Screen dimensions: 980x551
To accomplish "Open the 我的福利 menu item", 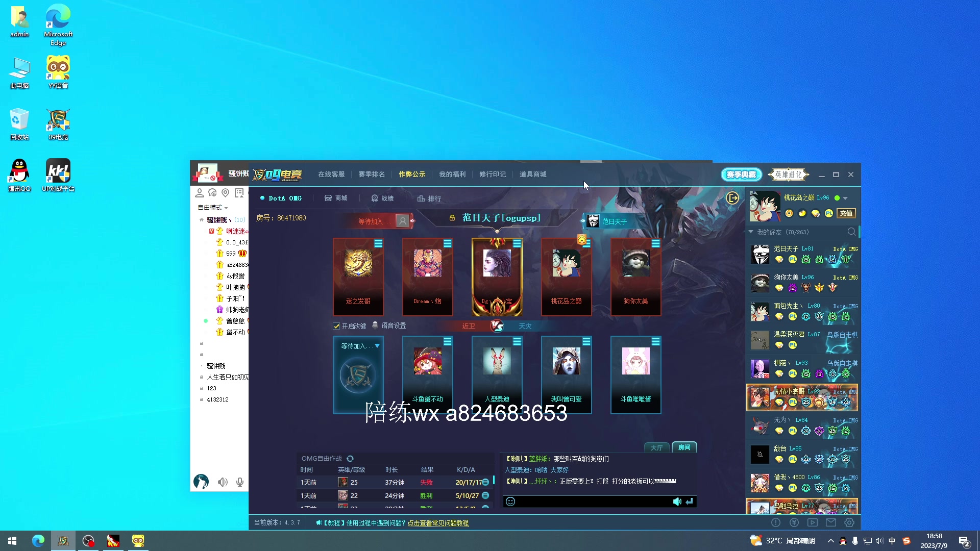I will point(452,174).
